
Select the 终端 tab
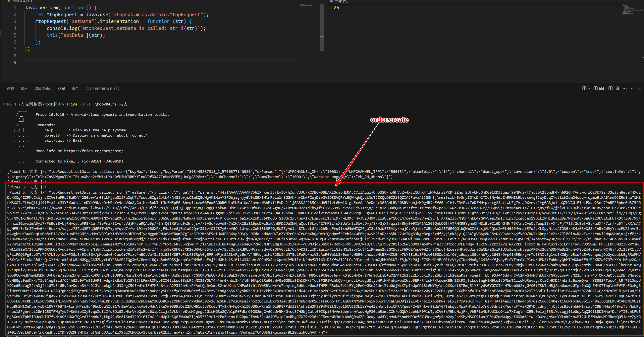[62, 89]
